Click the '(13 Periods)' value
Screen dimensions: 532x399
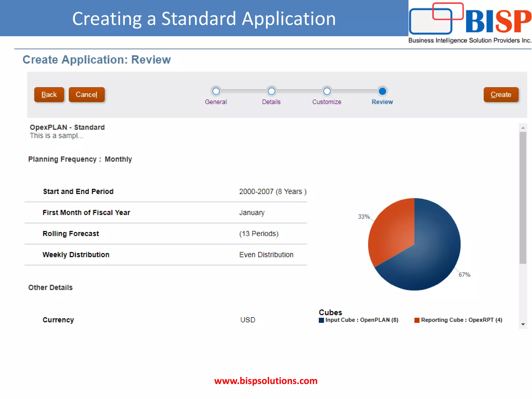[x=259, y=234]
